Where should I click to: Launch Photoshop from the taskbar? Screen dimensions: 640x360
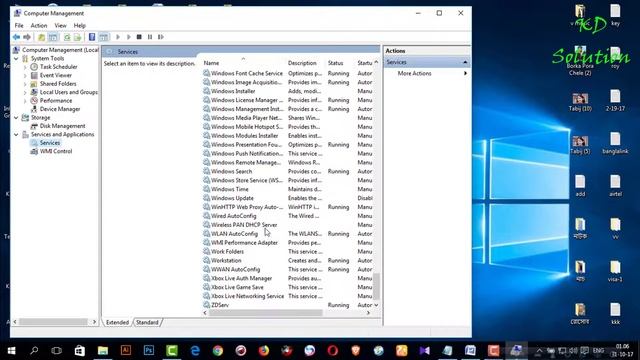click(x=149, y=351)
